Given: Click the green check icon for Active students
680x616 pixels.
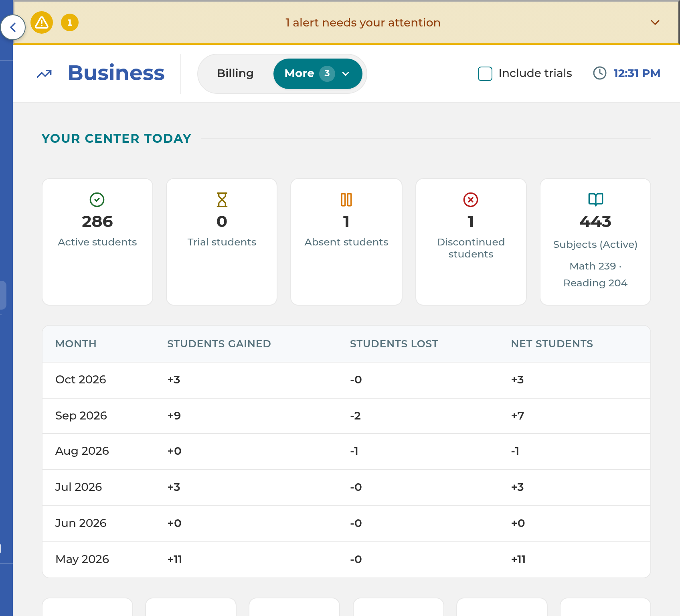Looking at the screenshot, I should point(97,200).
